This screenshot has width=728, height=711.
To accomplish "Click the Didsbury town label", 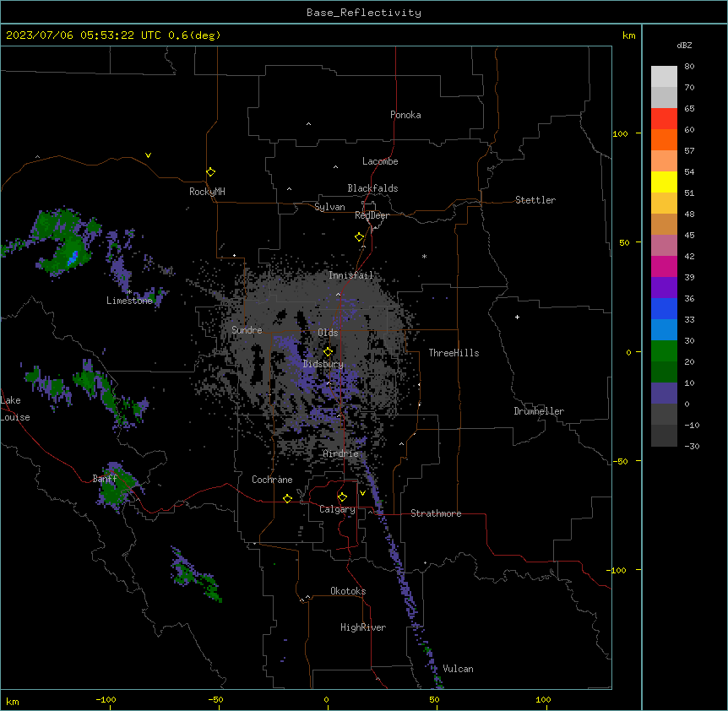I will 323,364.
